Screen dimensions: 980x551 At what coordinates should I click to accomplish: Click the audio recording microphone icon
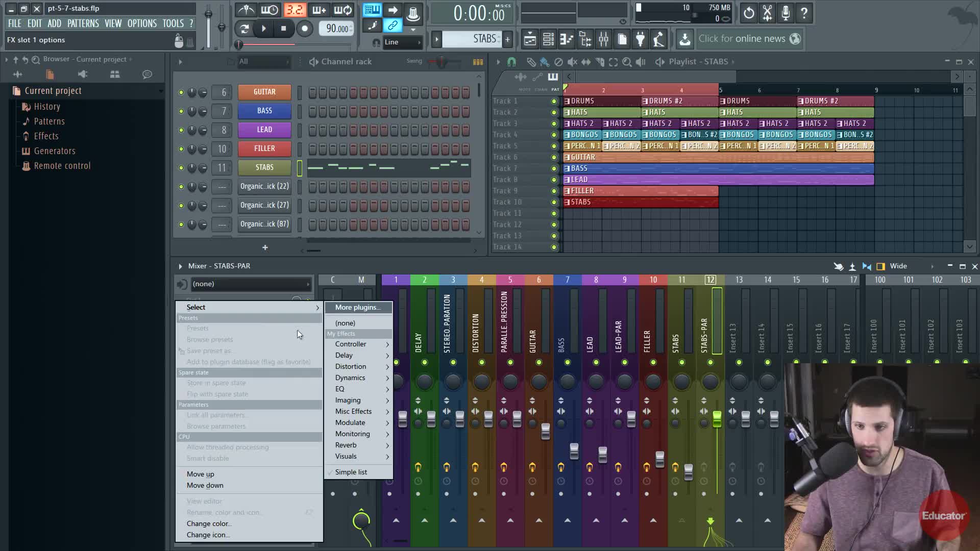pos(786,13)
